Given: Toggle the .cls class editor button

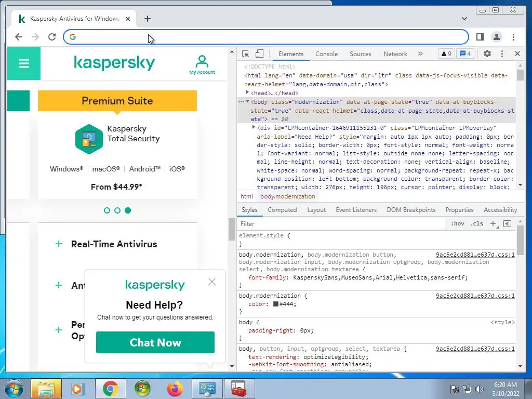Looking at the screenshot, I should pos(476,223).
